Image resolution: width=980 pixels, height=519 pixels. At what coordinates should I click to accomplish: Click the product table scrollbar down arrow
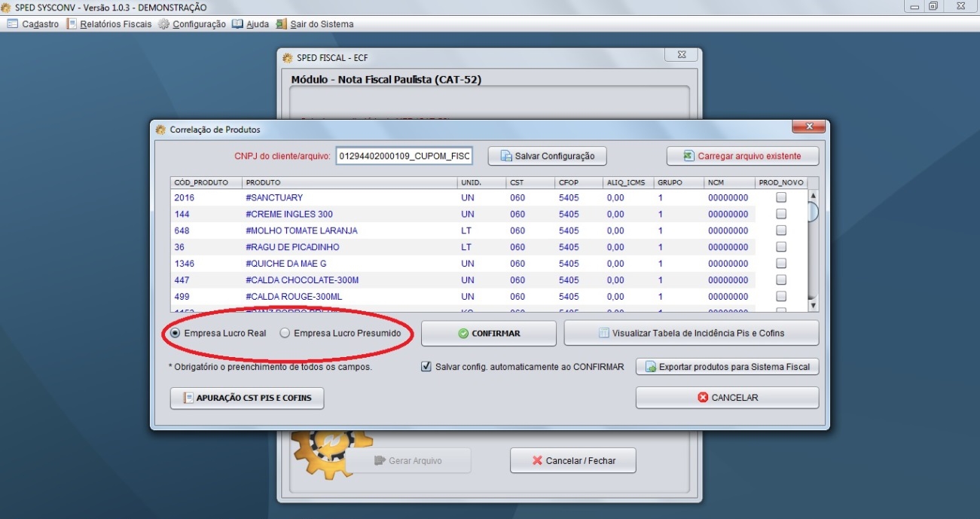click(813, 306)
